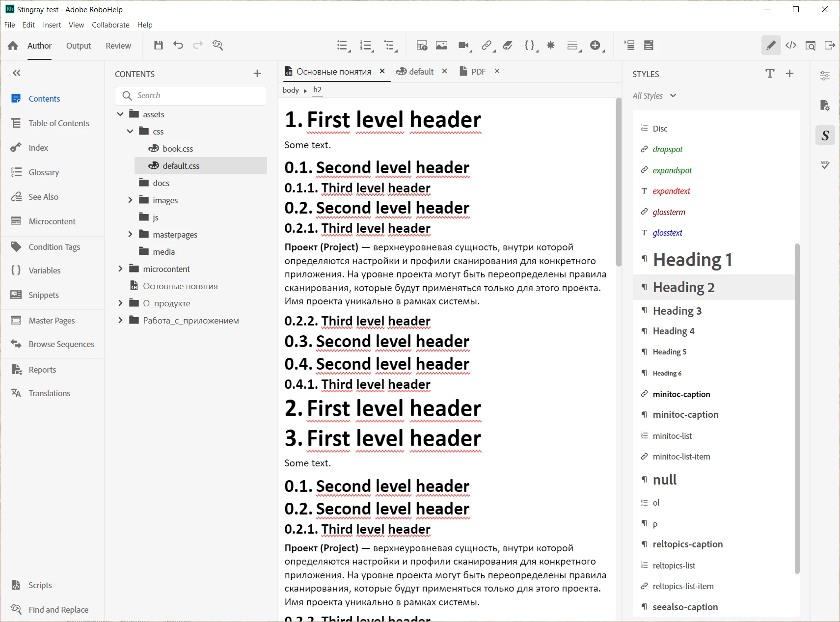Add a new style with plus icon

(x=789, y=74)
